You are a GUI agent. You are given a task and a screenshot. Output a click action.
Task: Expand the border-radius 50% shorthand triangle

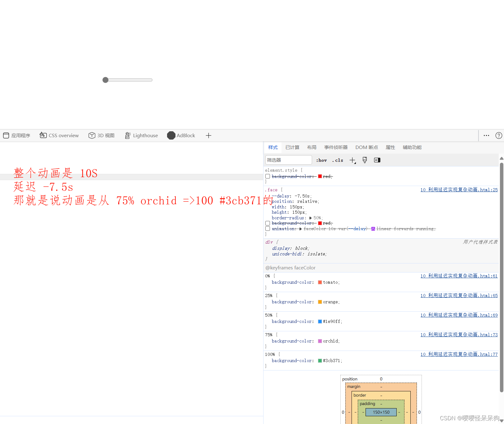click(x=310, y=218)
